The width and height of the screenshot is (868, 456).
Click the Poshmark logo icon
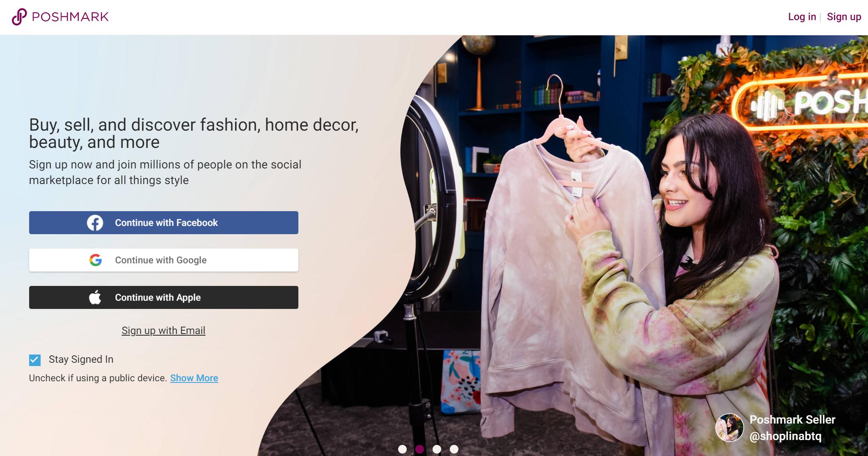[x=18, y=17]
